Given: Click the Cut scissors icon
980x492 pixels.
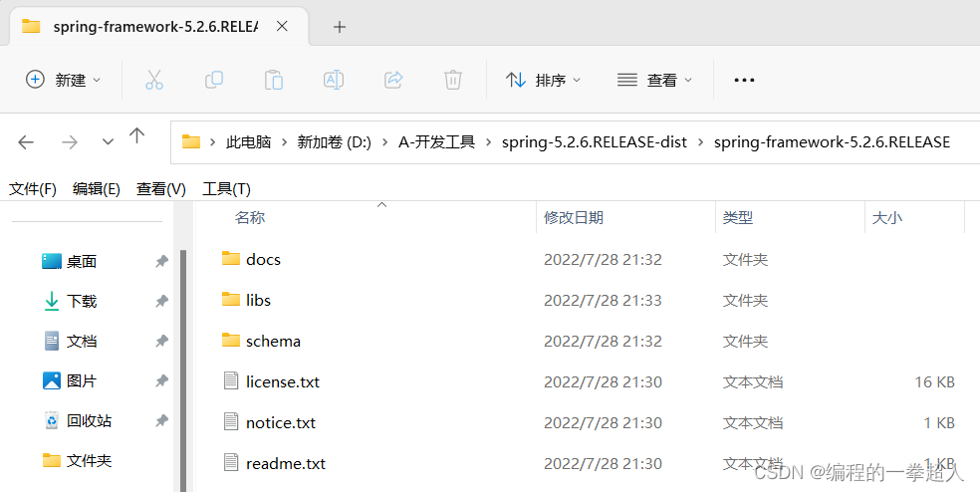Looking at the screenshot, I should coord(153,80).
